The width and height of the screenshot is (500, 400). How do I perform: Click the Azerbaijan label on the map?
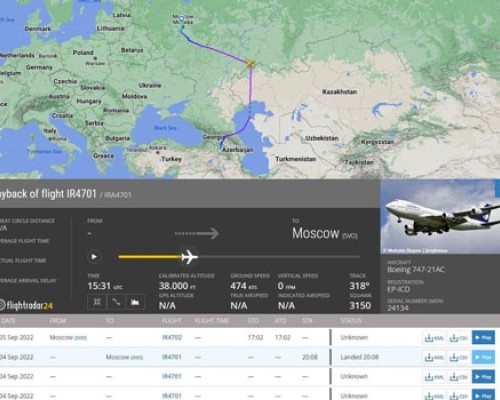(x=238, y=150)
